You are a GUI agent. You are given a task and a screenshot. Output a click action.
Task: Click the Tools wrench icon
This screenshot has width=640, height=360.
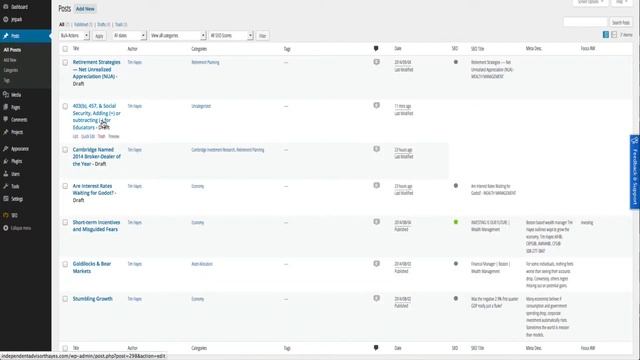[6, 186]
